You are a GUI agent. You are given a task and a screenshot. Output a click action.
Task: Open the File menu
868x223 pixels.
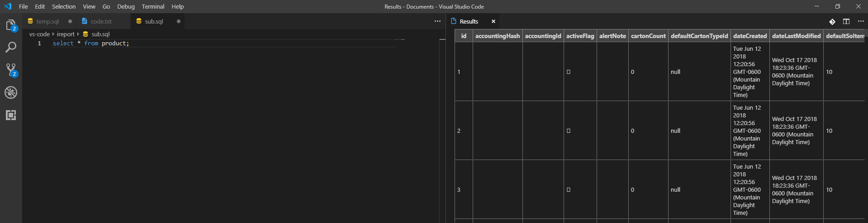24,6
